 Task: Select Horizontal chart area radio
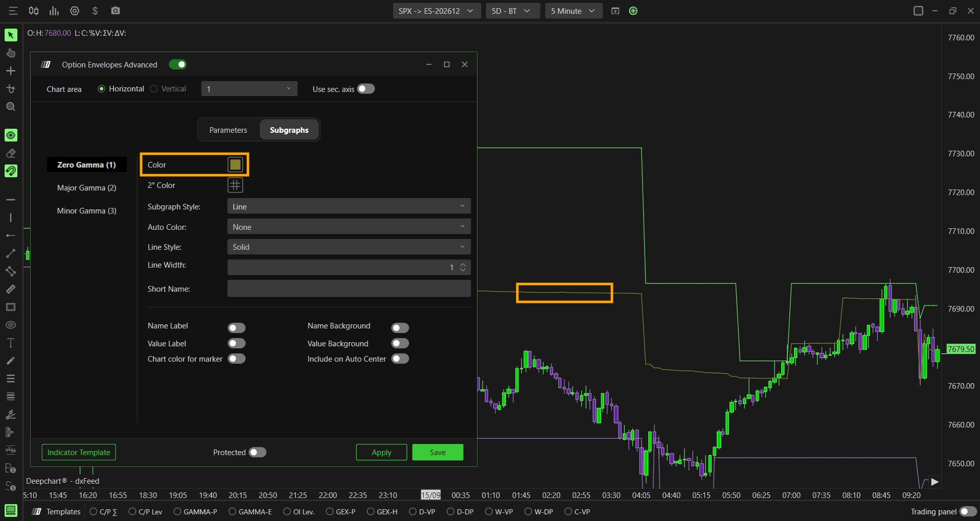point(101,89)
